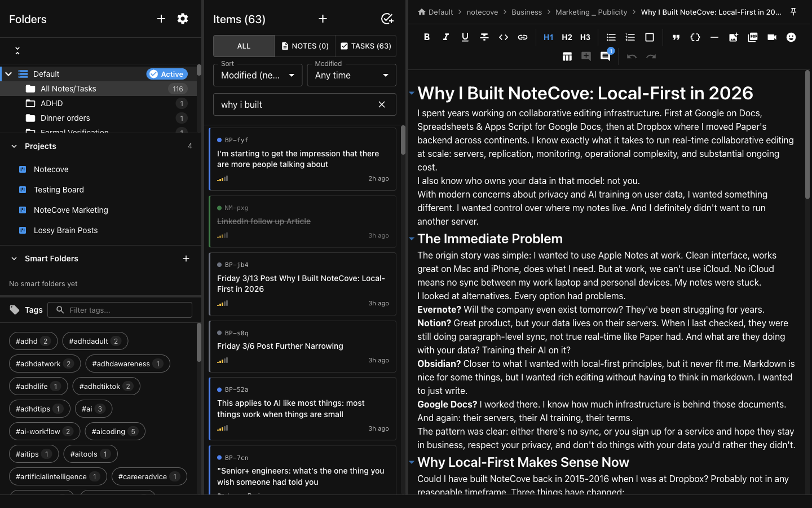The height and width of the screenshot is (508, 812).
Task: Select the All Notes/Tasks folder
Action: tap(98, 89)
